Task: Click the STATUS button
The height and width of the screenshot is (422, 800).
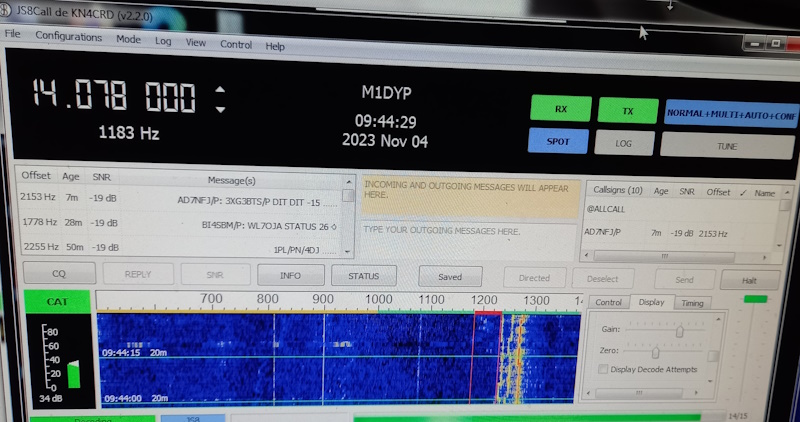Action: 363,276
